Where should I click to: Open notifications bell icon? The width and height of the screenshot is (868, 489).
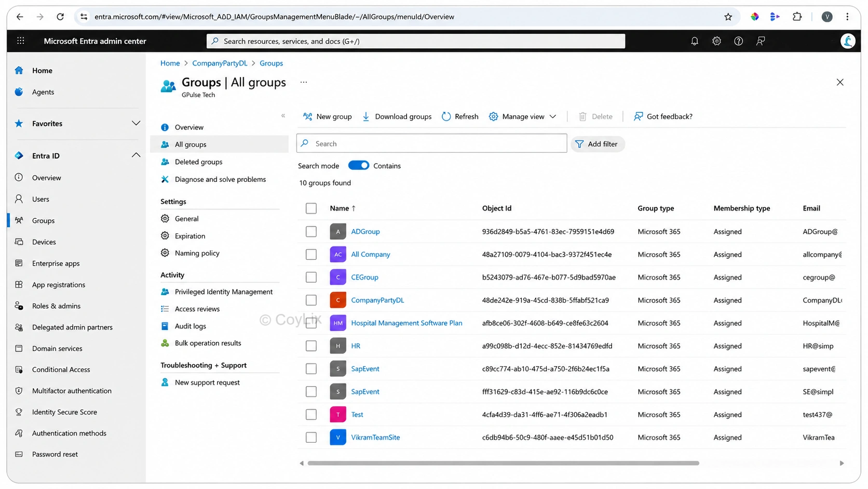pos(695,41)
